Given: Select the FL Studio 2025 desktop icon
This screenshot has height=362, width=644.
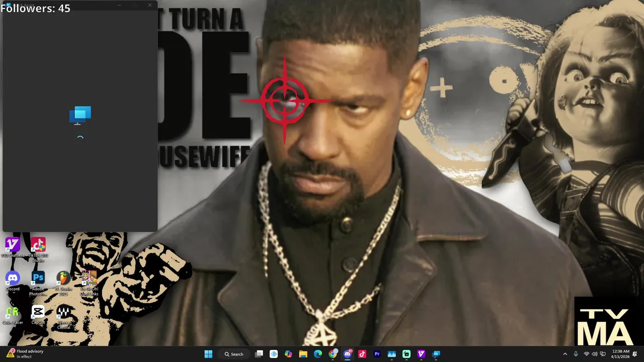Looking at the screenshot, I should point(63,284).
